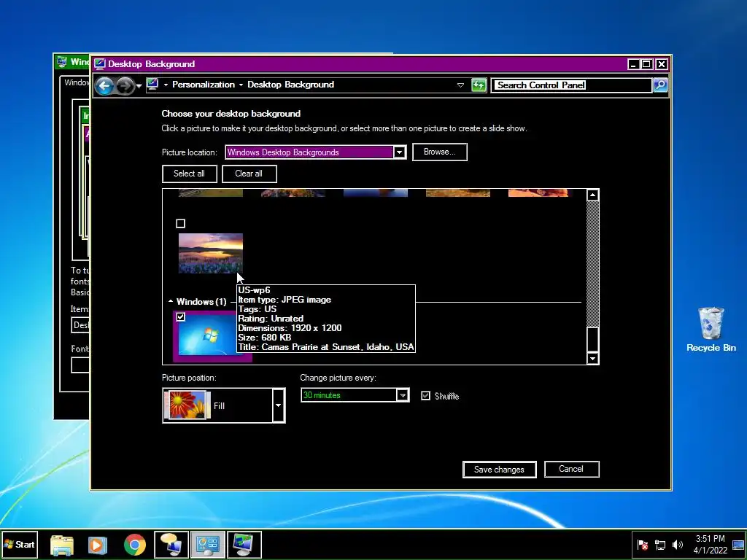Click the network tray icon
The image size is (747, 560).
[x=660, y=545]
